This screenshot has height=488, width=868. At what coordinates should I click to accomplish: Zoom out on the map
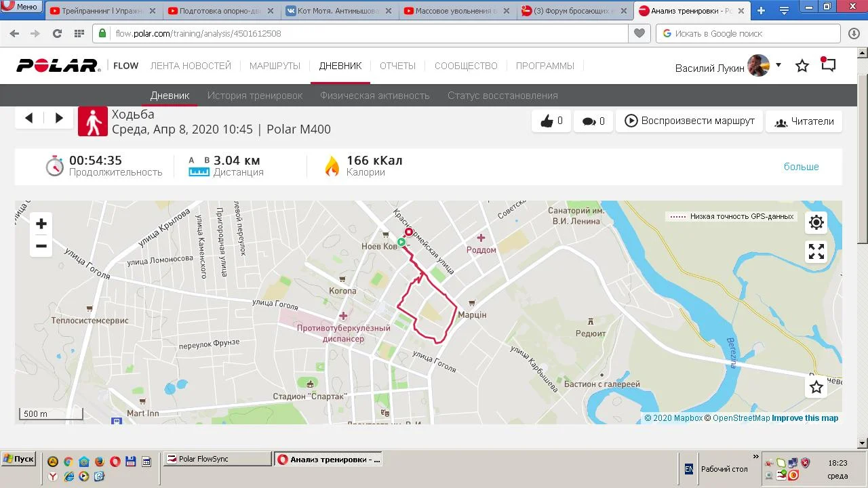pos(41,246)
